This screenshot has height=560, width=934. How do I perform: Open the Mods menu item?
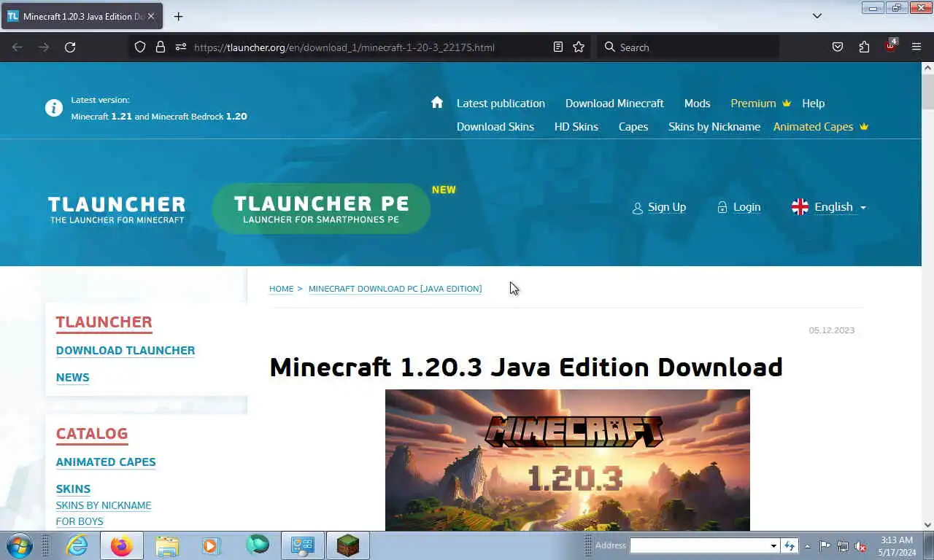pyautogui.click(x=697, y=103)
